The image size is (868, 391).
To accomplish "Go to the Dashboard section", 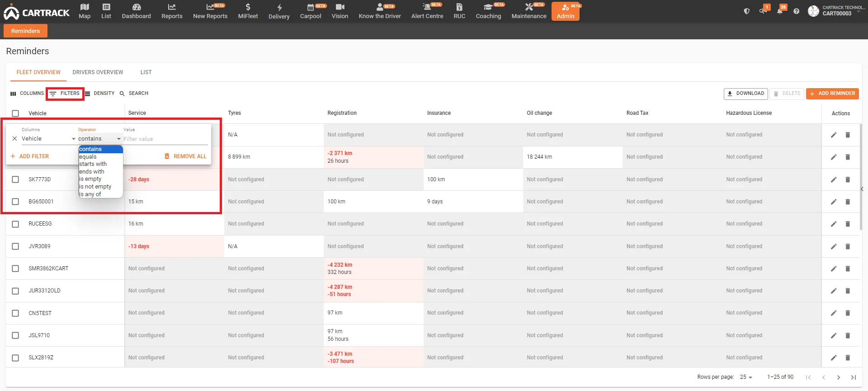I will 136,11.
